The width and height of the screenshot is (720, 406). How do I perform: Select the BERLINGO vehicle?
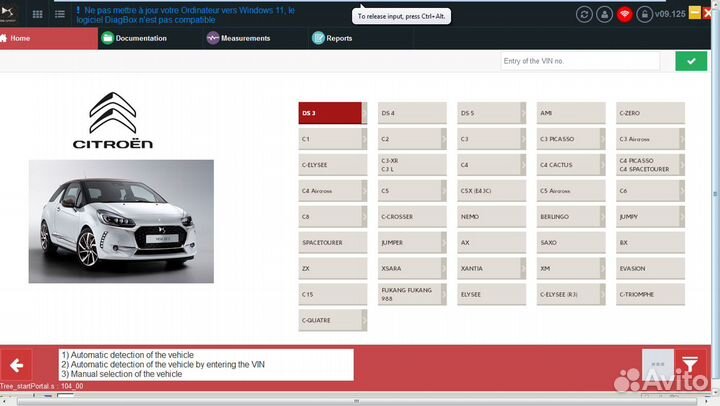570,216
